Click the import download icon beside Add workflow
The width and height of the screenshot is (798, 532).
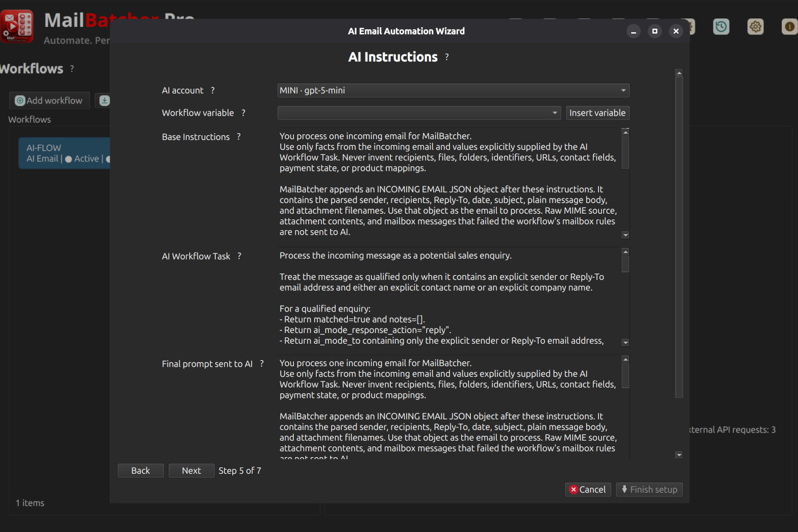pos(104,100)
